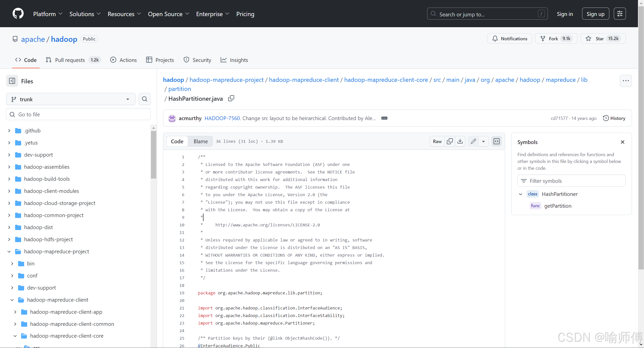Viewport: 644px width, 348px height.
Task: Open the global navigation settings icon beside Sign up
Action: [x=620, y=14]
